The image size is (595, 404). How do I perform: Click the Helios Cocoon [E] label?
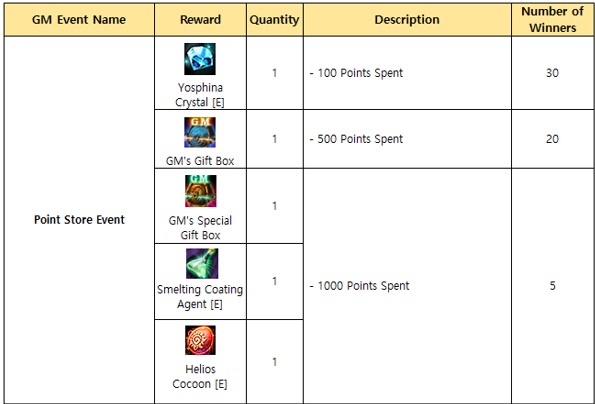point(200,376)
